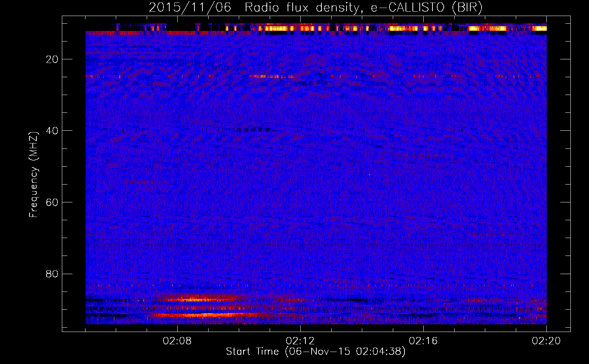This screenshot has width=589, height=364.
Task: Click the '80' frequency tick label
Action: click(53, 274)
